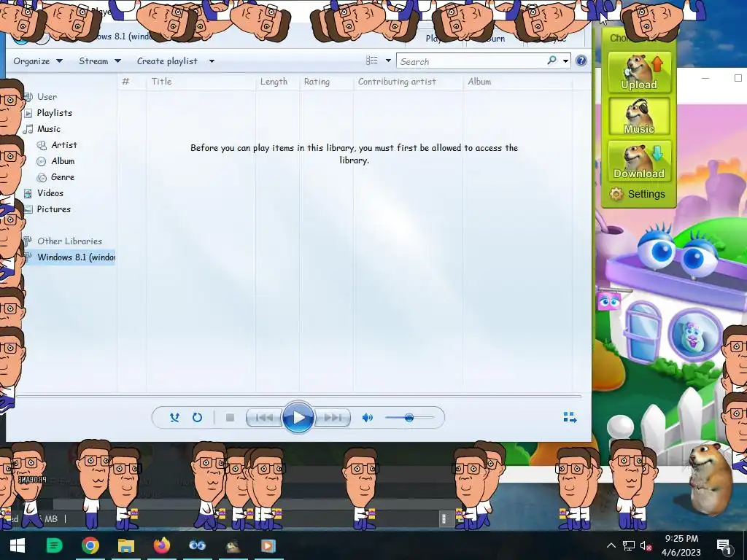This screenshot has height=560, width=747.
Task: Skip to the next track
Action: click(333, 418)
